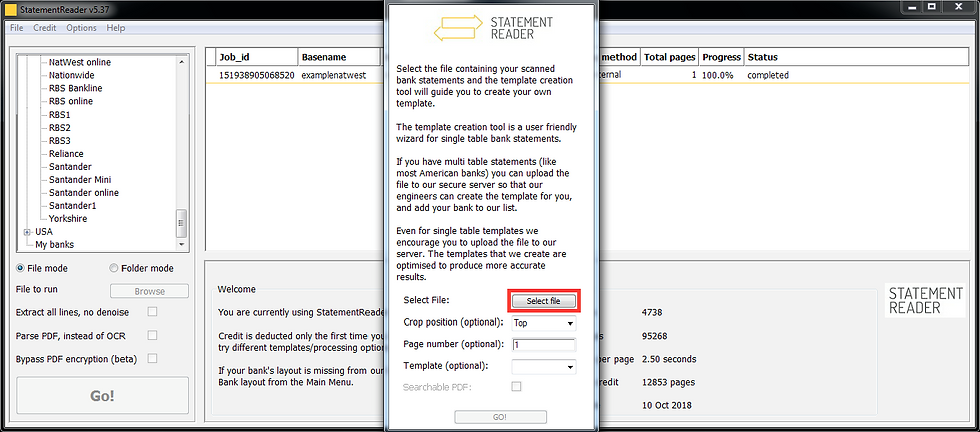Sort by the Total pages column header

click(669, 57)
